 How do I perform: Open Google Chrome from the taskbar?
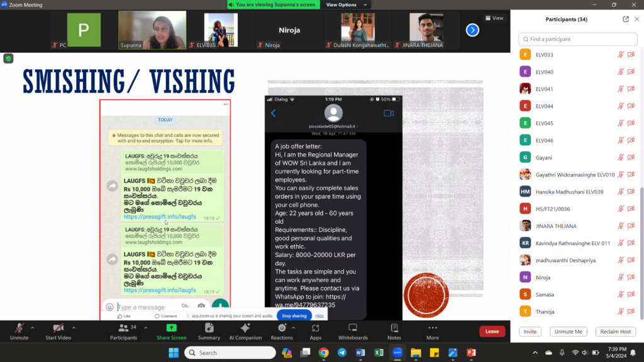click(x=324, y=353)
